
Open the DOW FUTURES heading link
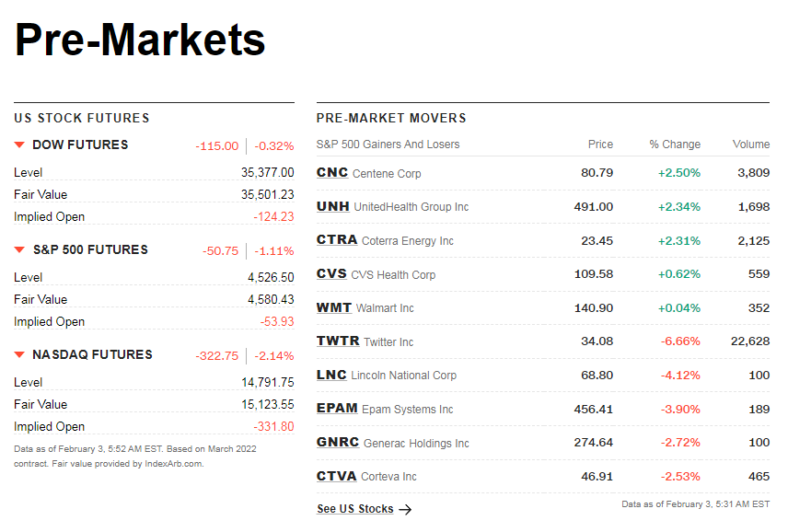click(x=80, y=145)
